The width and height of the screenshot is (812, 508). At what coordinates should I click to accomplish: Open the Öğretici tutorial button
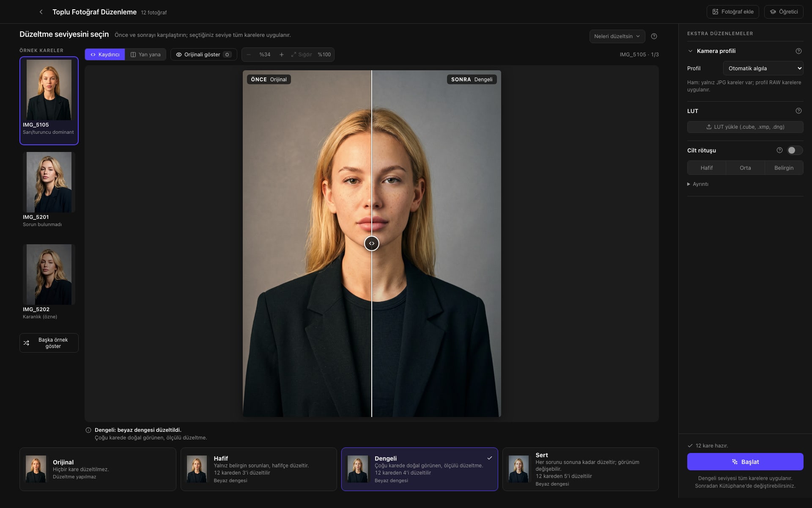784,12
